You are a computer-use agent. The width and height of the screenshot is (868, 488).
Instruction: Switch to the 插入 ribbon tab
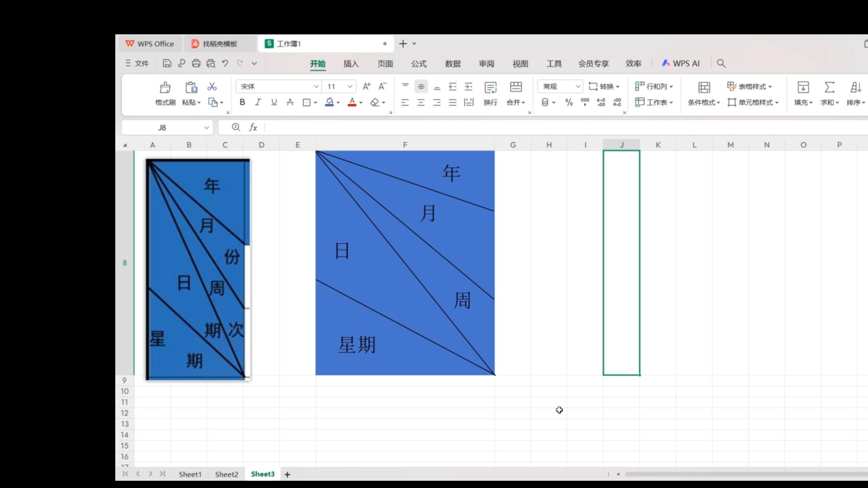point(351,64)
